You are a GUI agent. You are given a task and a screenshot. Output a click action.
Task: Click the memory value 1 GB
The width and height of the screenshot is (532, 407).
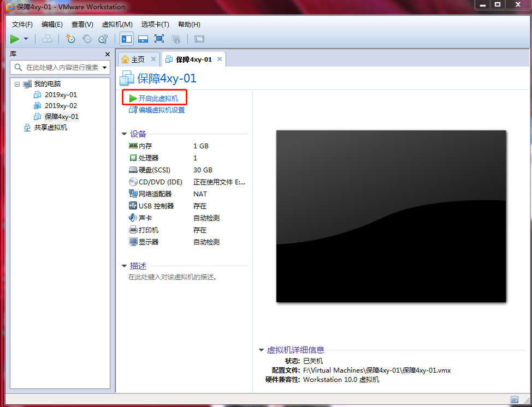(201, 146)
